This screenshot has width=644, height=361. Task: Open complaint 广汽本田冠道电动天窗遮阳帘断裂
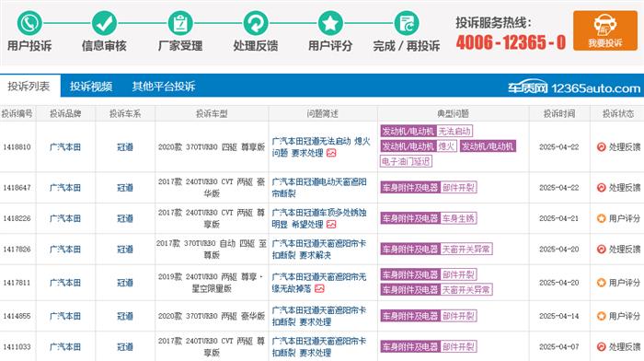click(x=319, y=188)
